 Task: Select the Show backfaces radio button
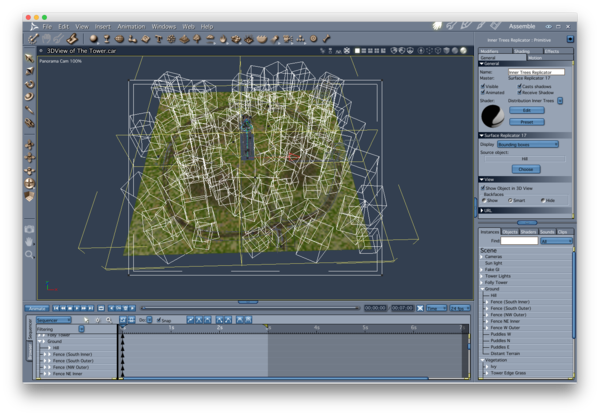pos(484,200)
